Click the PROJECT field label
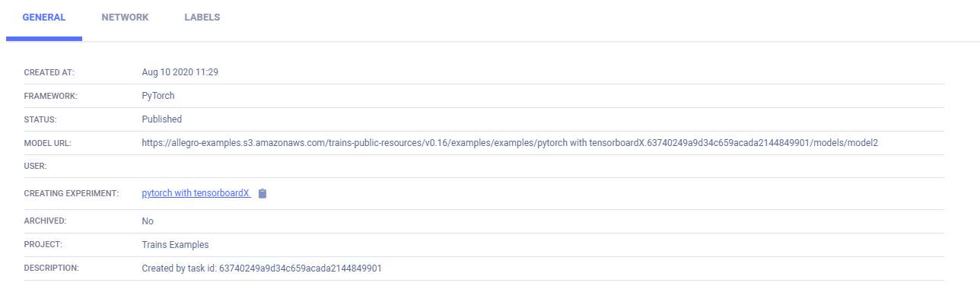This screenshot has height=305, width=980. point(43,245)
